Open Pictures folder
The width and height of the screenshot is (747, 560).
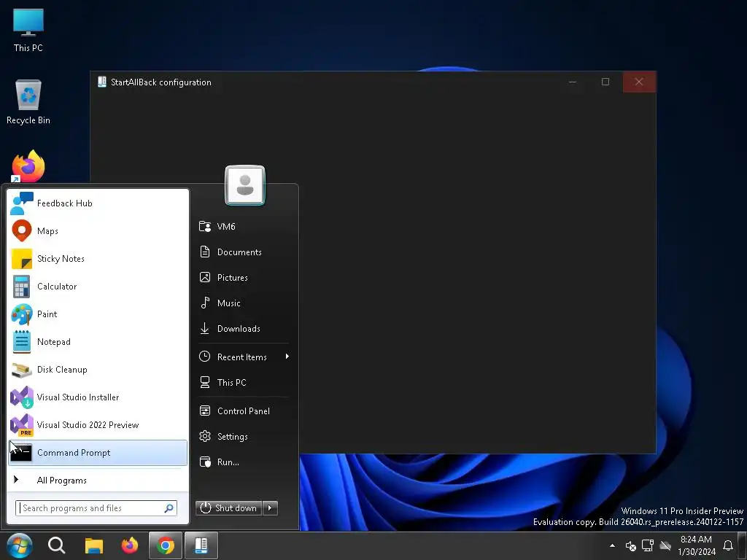click(243, 277)
